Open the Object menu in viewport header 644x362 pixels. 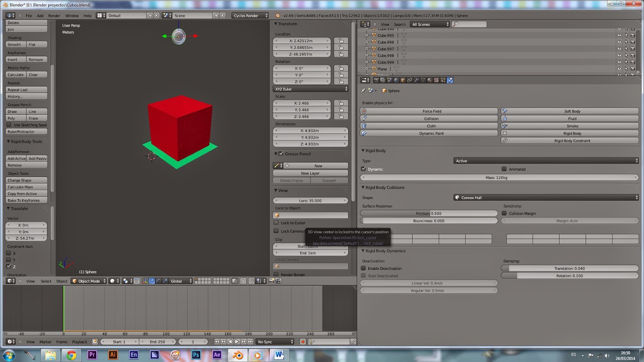point(62,281)
